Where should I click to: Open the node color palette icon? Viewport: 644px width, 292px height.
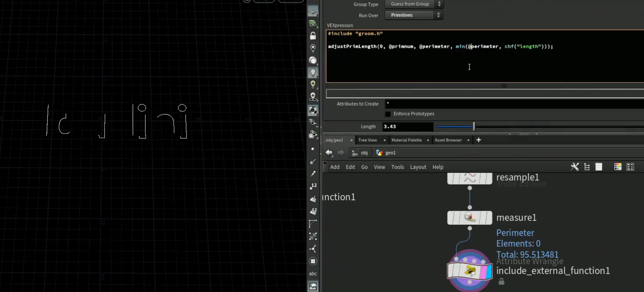pyautogui.click(x=618, y=167)
